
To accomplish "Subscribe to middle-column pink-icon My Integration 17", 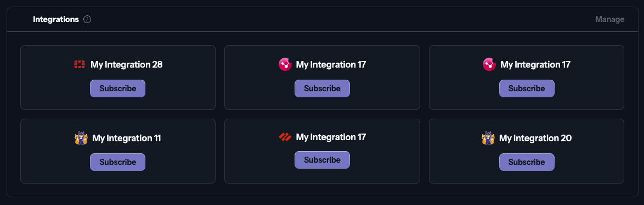I will [x=322, y=88].
